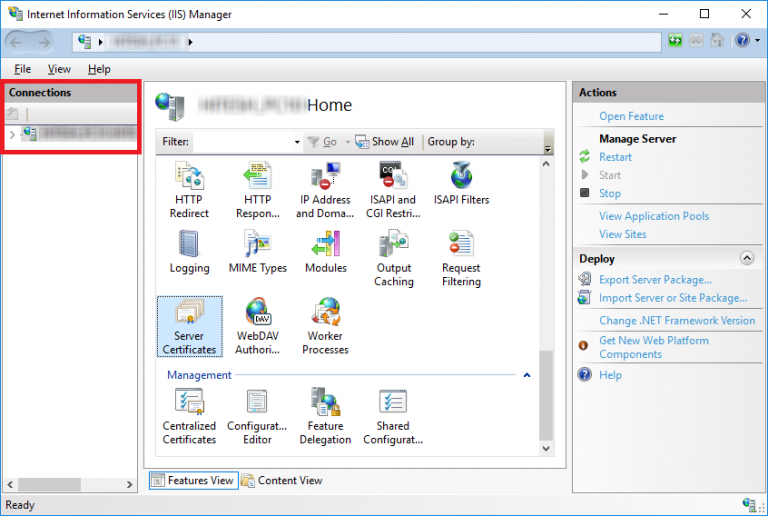Open ISAPI and CGI Restrictions
Viewport: 768px width, 516px height.
coord(393,189)
